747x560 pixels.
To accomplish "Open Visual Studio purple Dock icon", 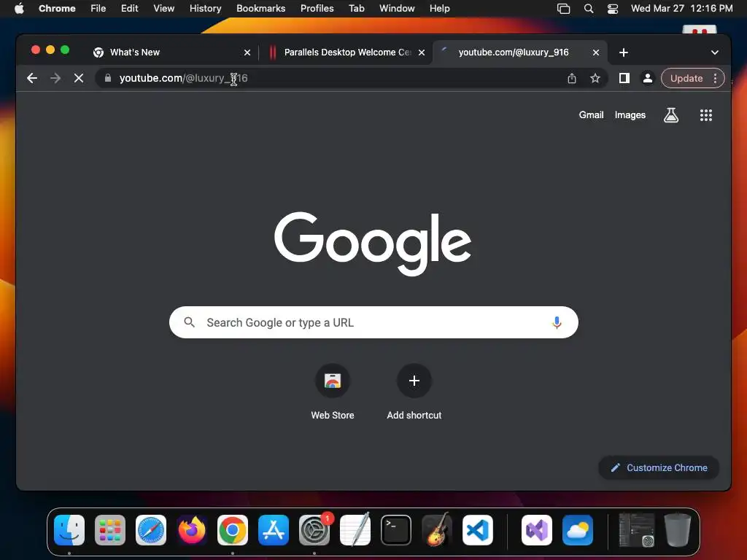I will [537, 530].
